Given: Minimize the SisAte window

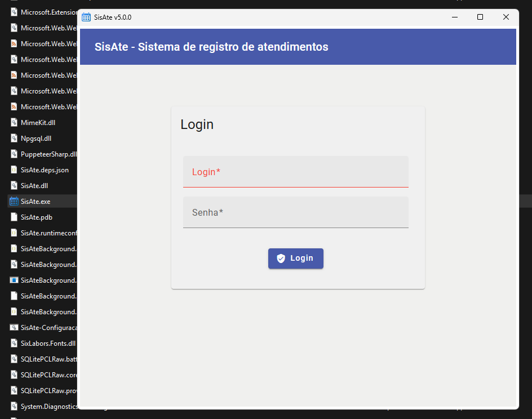Looking at the screenshot, I should pyautogui.click(x=454, y=17).
